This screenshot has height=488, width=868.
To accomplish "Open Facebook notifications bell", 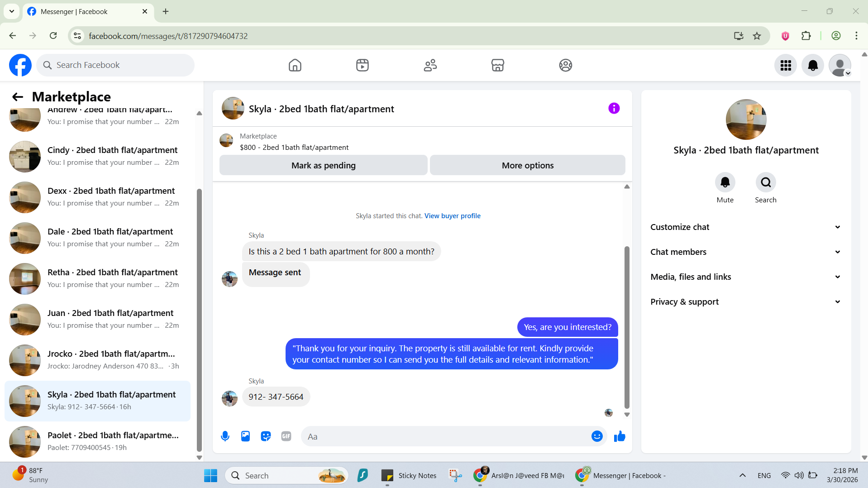I will point(813,65).
